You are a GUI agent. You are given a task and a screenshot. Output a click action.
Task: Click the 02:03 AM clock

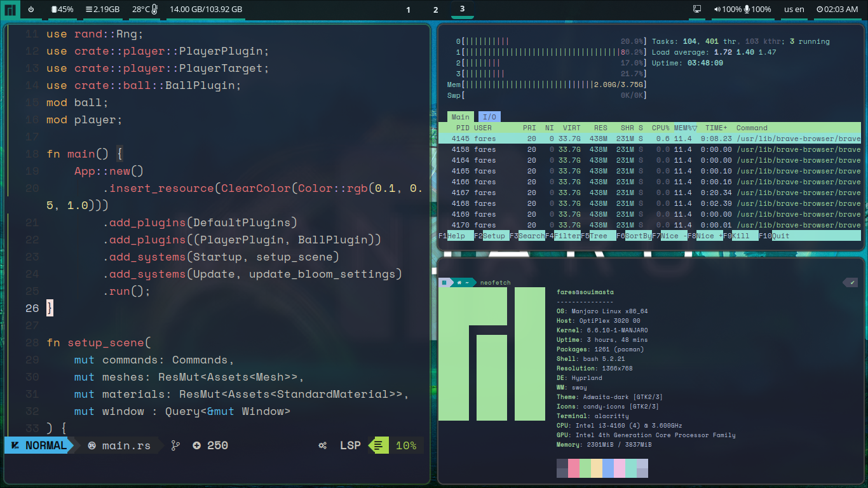(837, 10)
